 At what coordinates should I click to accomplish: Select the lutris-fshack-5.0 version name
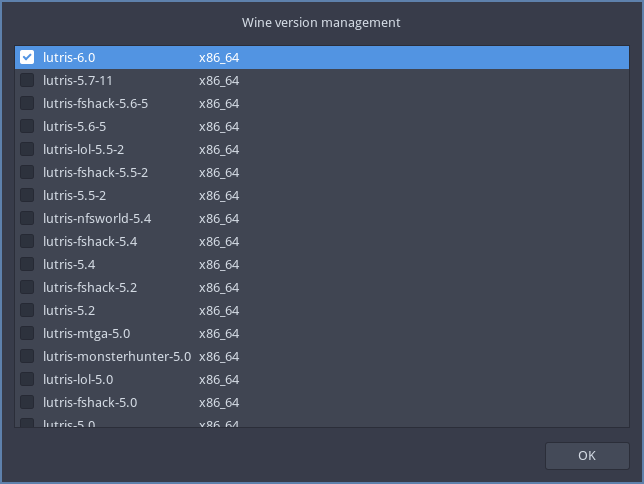(x=90, y=403)
